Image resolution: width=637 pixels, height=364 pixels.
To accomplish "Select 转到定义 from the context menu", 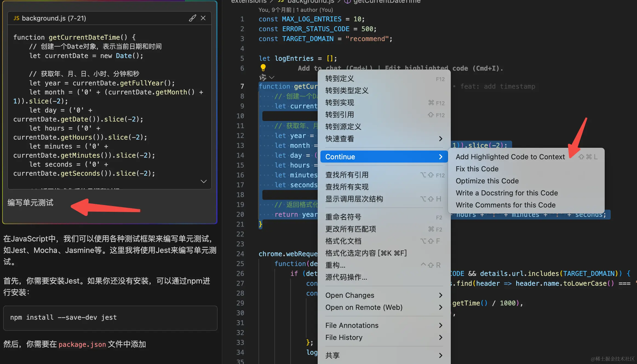I will tap(340, 79).
